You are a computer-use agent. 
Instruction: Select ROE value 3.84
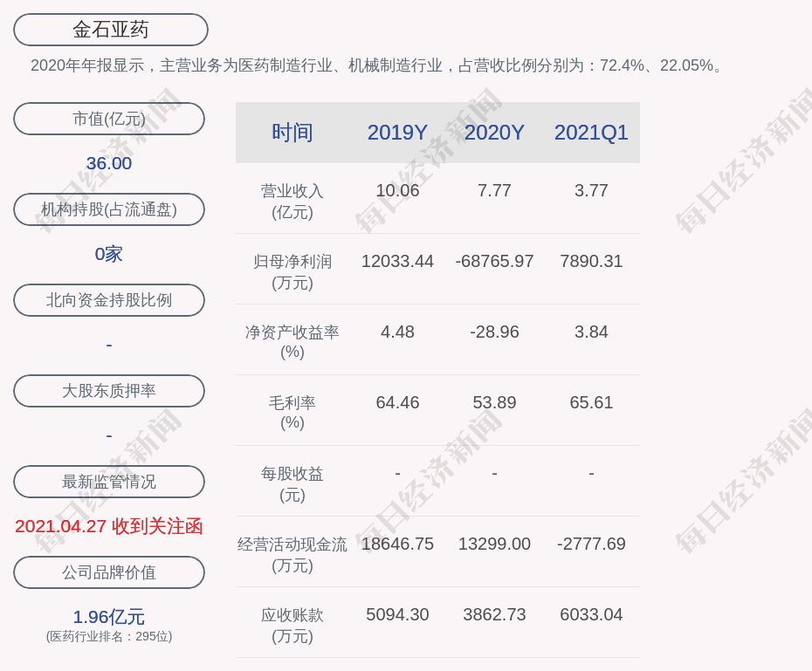pos(591,332)
